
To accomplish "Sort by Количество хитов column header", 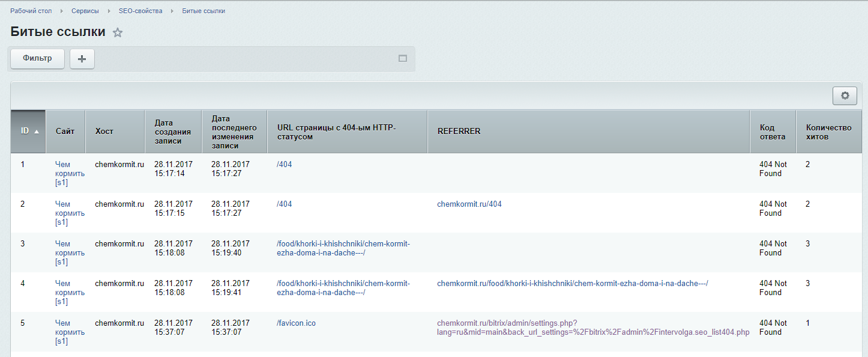I will tap(828, 132).
